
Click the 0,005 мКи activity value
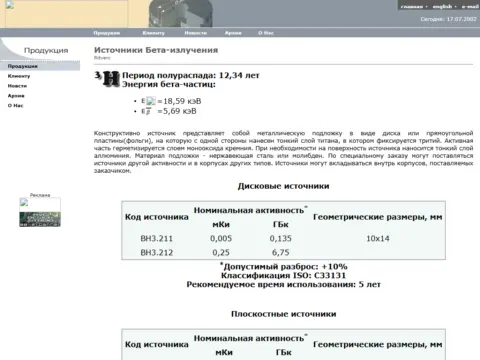221,238
